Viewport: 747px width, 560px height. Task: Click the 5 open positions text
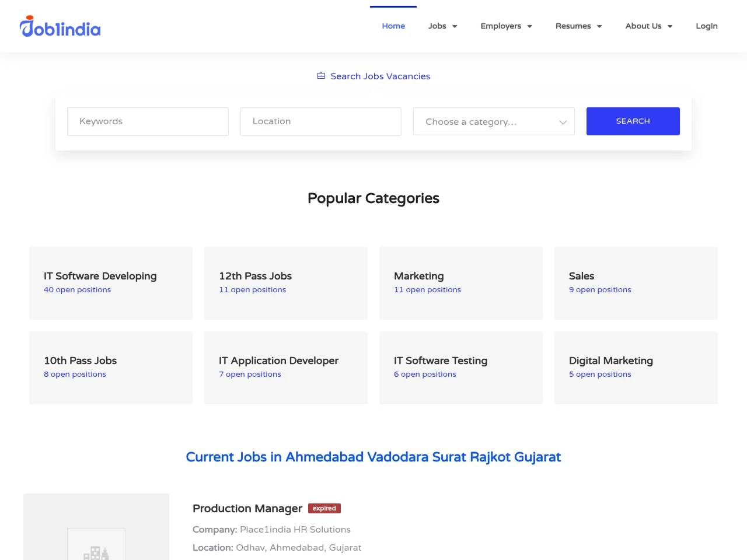[x=600, y=374]
